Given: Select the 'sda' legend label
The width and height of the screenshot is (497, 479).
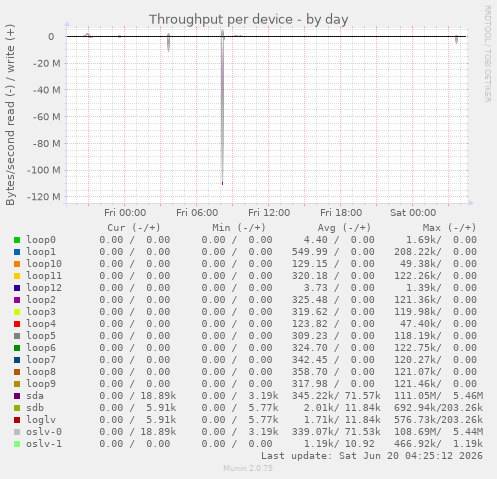Looking at the screenshot, I should (35, 396).
